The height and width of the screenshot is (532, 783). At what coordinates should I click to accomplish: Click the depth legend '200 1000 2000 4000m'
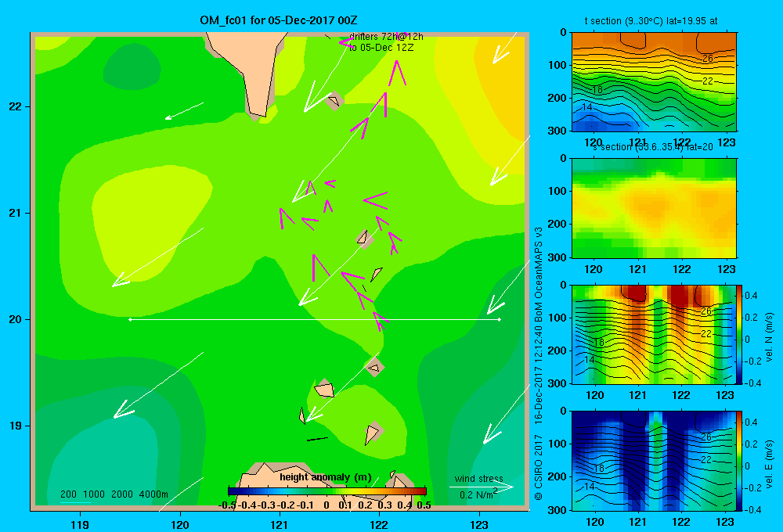(114, 494)
